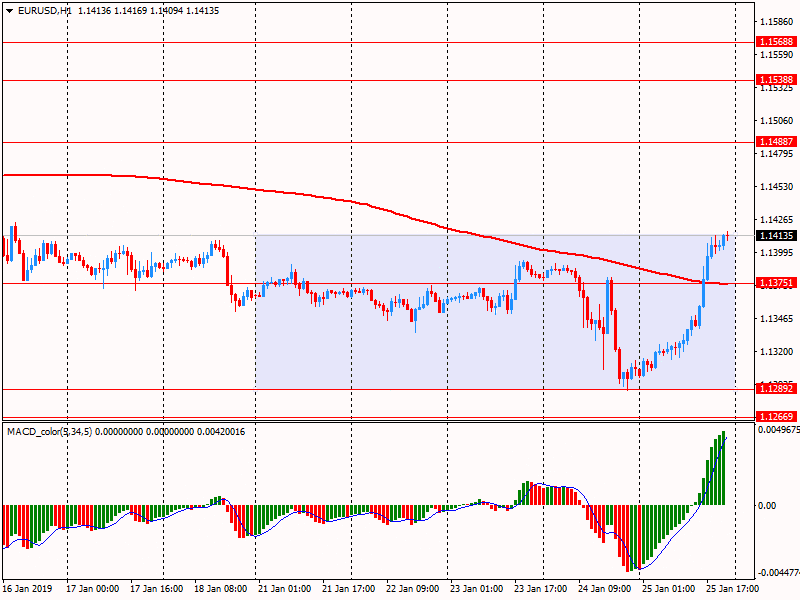Open the chart dropdown arrow beside EURUSD,H1
The height and width of the screenshot is (600, 800).
pos(9,11)
